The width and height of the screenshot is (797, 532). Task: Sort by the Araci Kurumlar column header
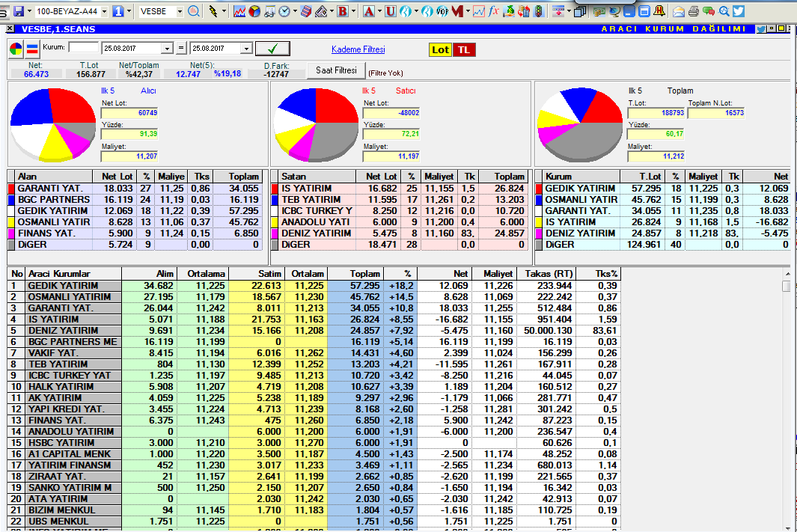[x=73, y=273]
